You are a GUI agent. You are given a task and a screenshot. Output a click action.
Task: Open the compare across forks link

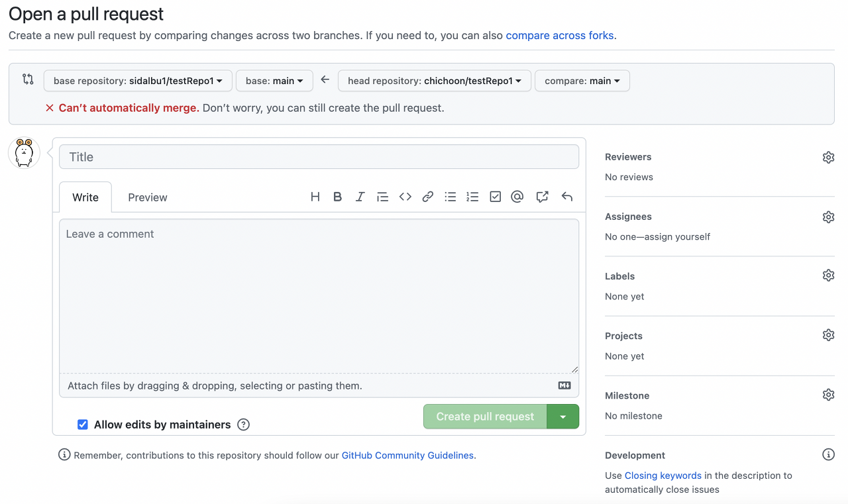click(x=560, y=35)
